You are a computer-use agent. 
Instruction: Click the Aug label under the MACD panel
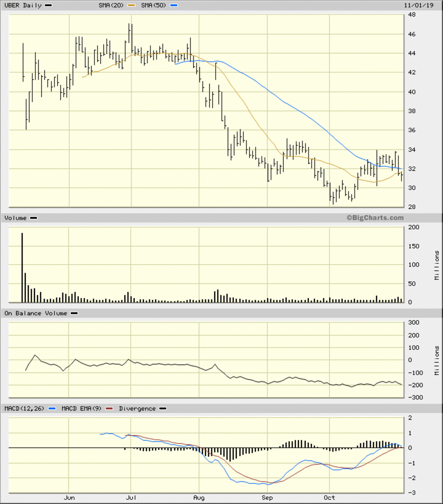[x=199, y=498]
